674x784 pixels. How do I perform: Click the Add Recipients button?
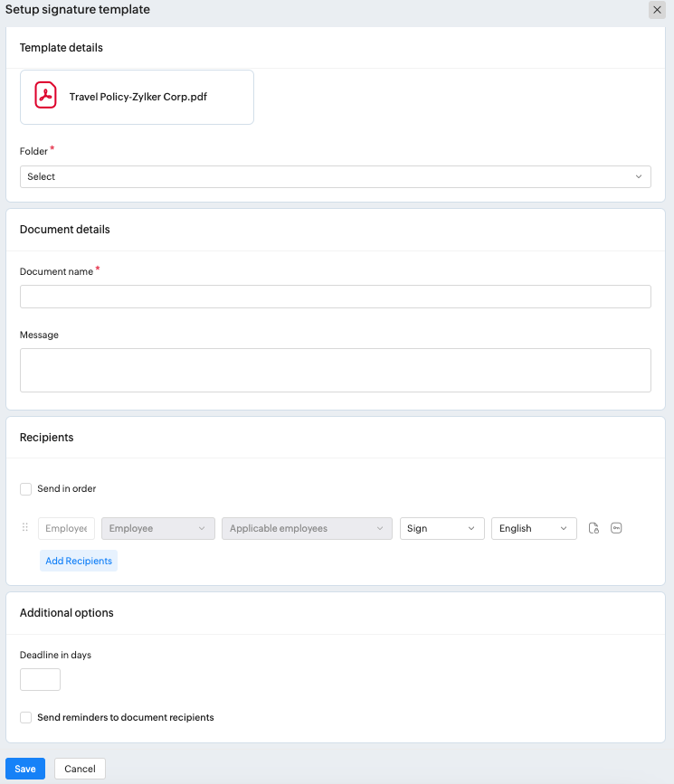[x=79, y=561]
